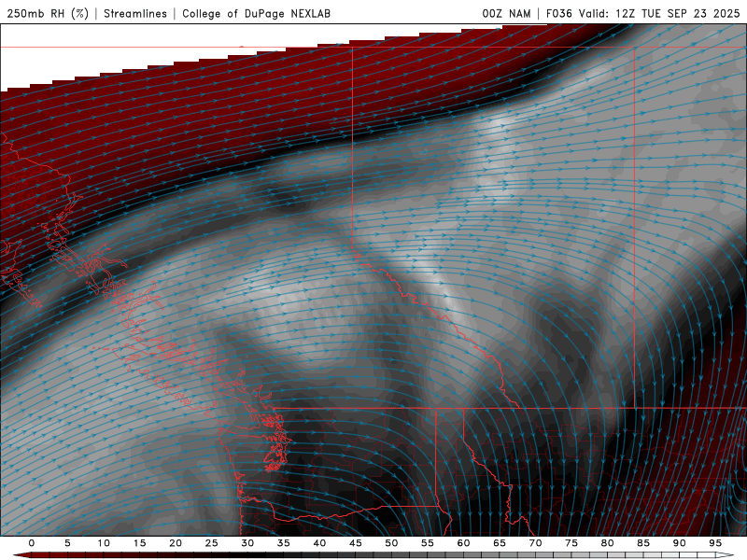Click colorbar scale label '15'

point(139,543)
